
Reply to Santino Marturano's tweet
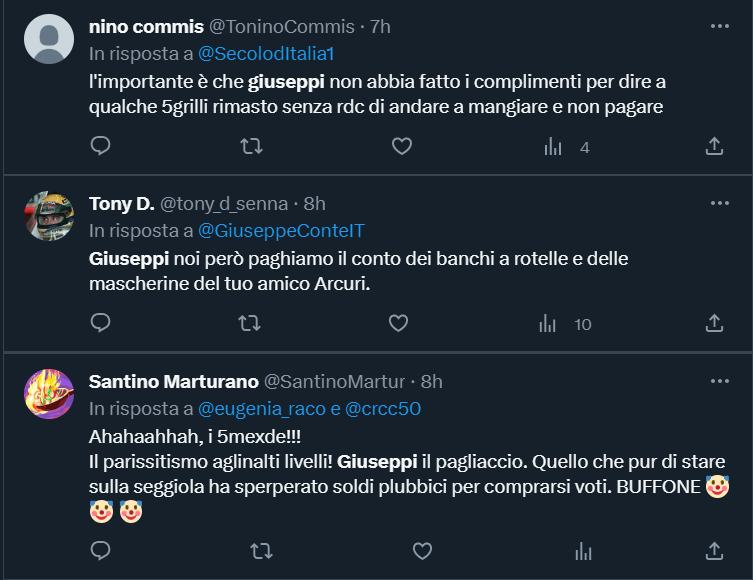(100, 551)
